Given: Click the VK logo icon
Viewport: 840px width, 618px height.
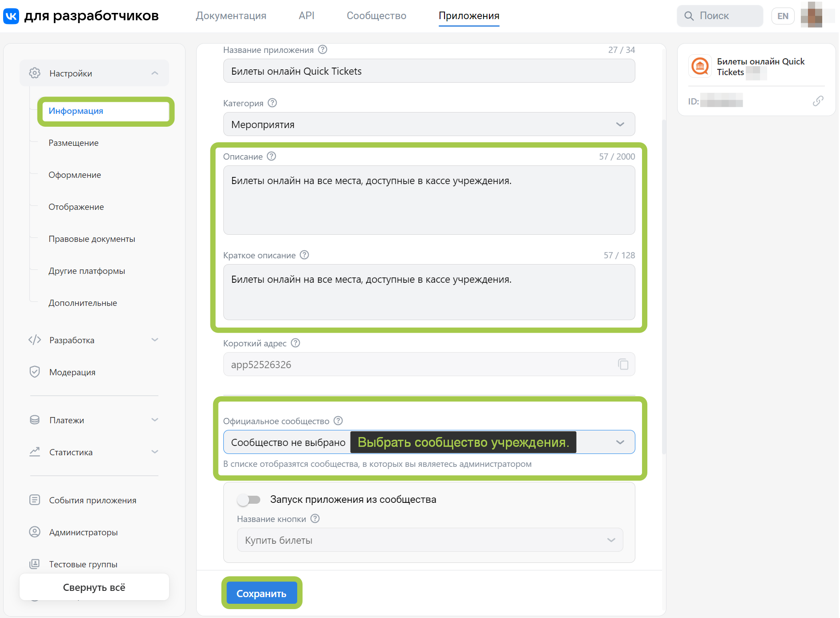Looking at the screenshot, I should tap(11, 16).
